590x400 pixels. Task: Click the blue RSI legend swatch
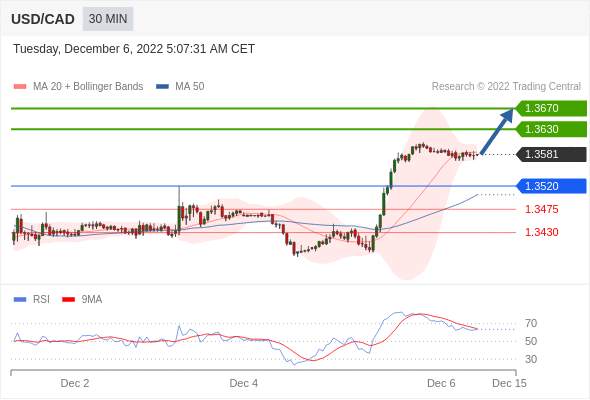(20, 300)
